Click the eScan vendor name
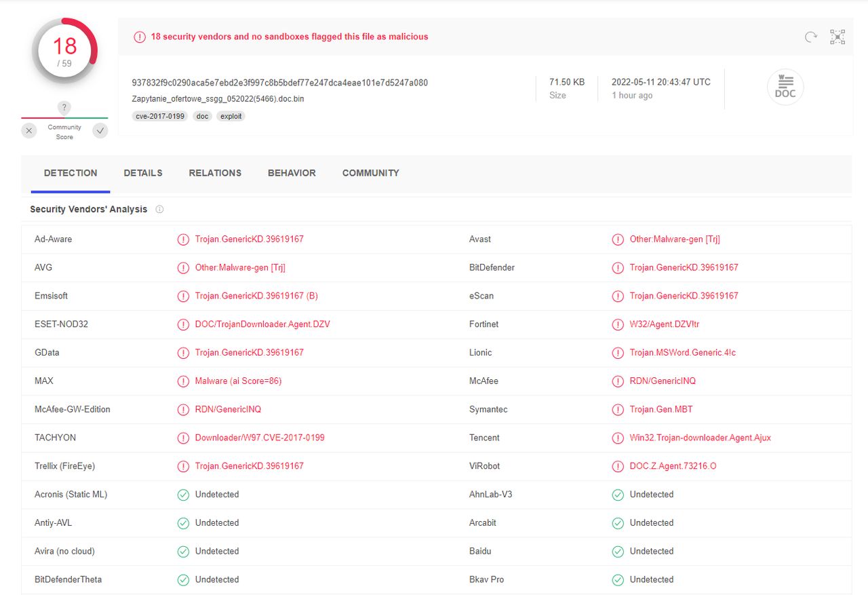Screen dimensions: 868x595 pyautogui.click(x=481, y=296)
